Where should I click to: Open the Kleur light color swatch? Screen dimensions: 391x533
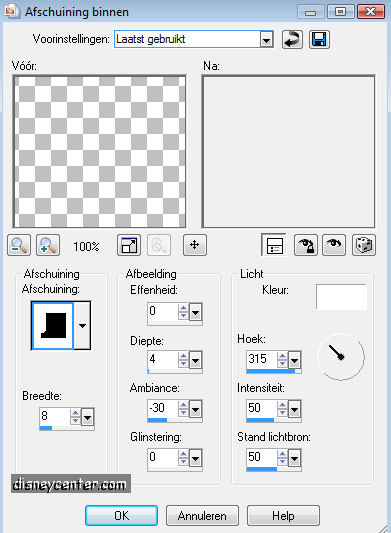coord(341,297)
